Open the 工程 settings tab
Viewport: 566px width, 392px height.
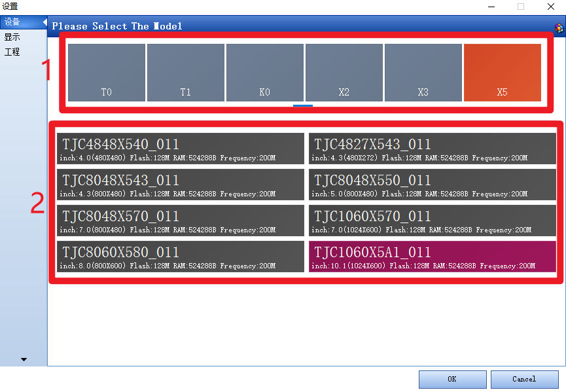pos(12,52)
